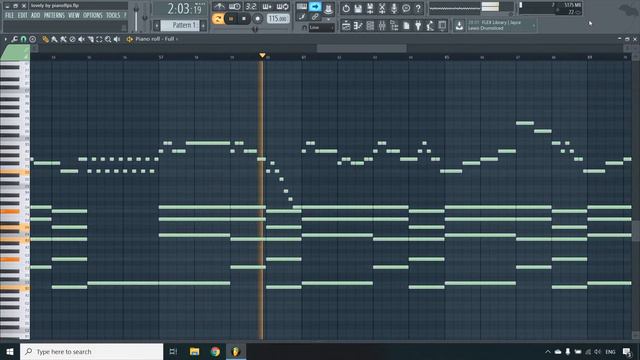Viewport: 640px width, 360px height.
Task: Open the help question mark icon
Action: (418, 8)
